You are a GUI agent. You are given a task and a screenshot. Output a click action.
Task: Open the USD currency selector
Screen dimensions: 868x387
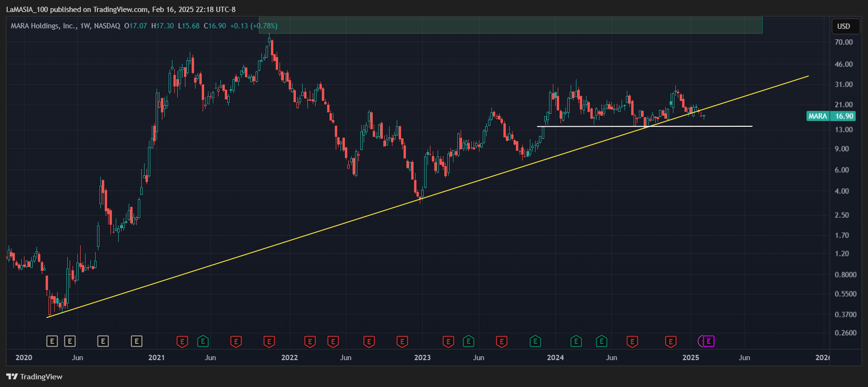pos(844,26)
